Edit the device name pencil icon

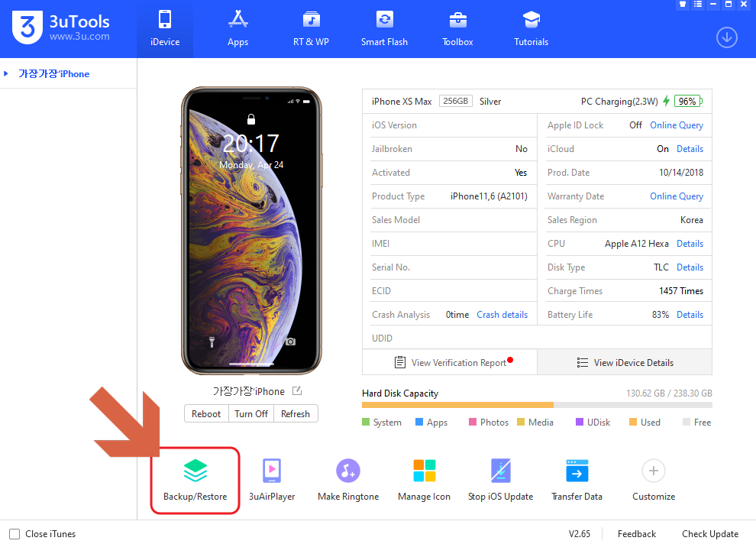point(297,390)
